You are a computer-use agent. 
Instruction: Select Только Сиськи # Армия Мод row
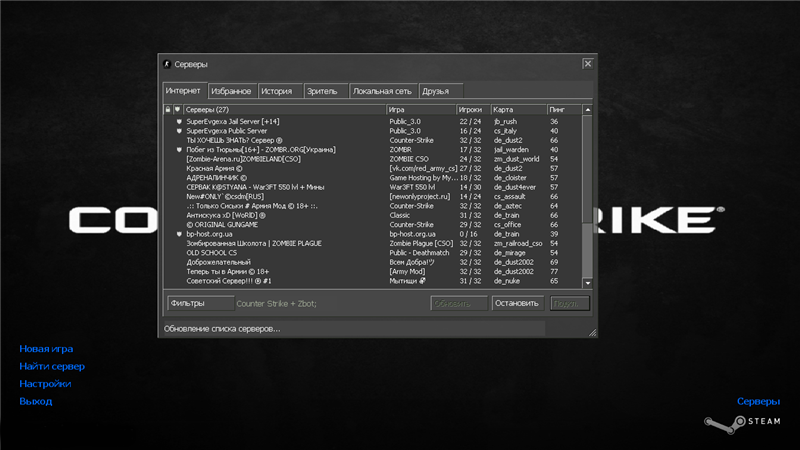pos(373,206)
